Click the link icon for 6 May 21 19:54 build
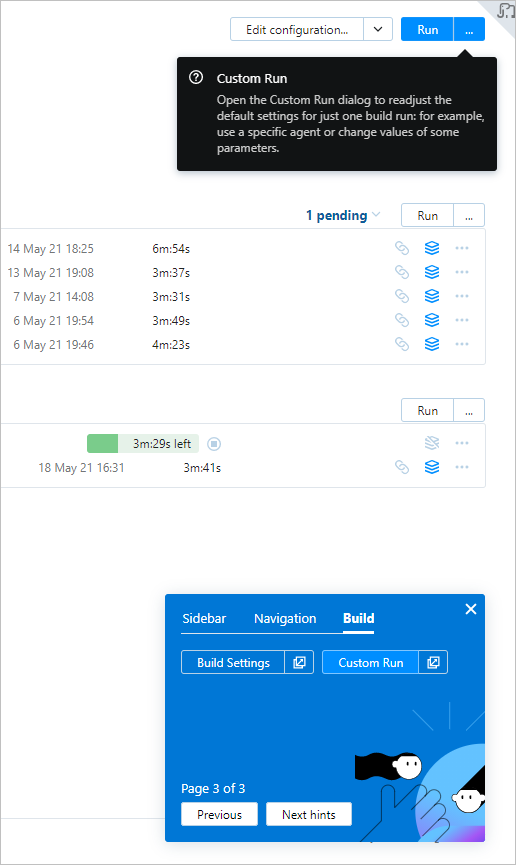Screen dimensions: 516x865 point(402,320)
